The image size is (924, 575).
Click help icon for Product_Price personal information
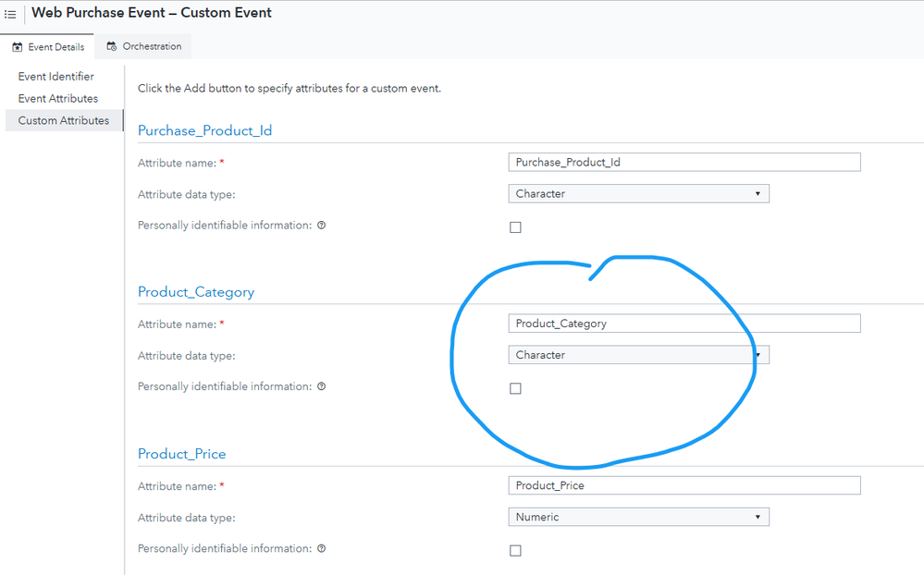[x=321, y=548]
